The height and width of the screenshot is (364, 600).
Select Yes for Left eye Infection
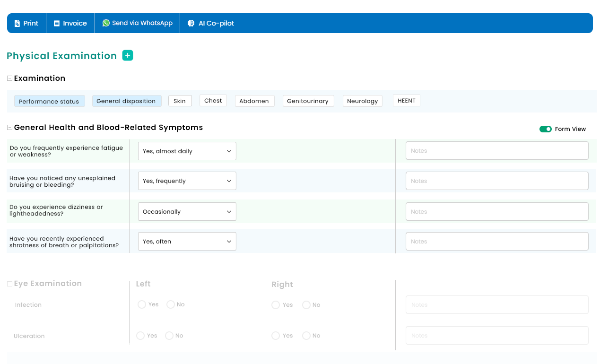[141, 304]
